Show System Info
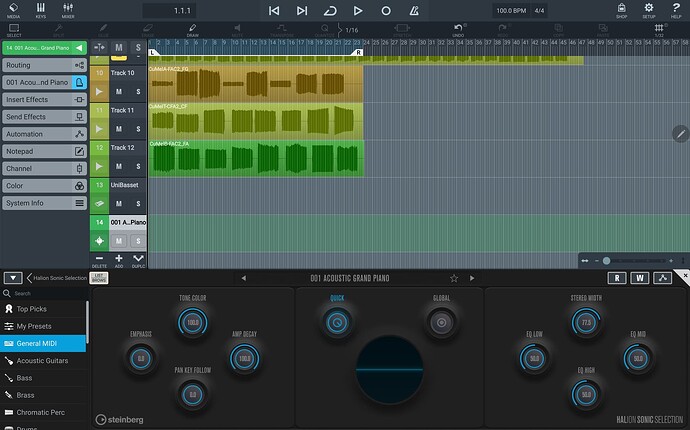 (44, 203)
